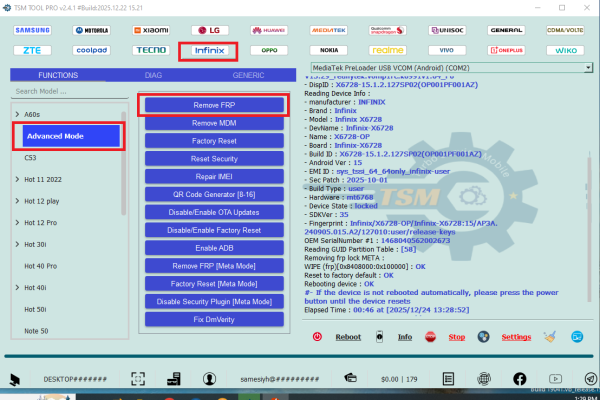Screen dimensions: 600x400
Task: Expand the Hot 30i model
Action: click(17, 244)
